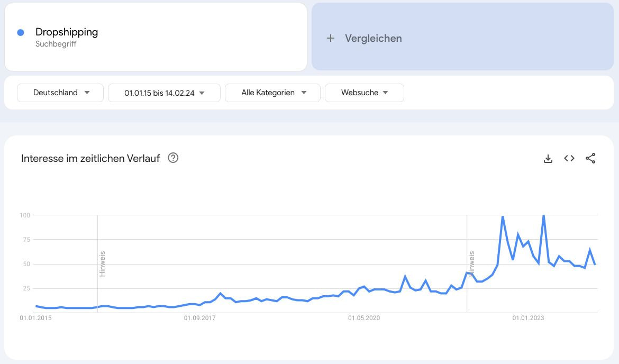Screen dimensions: 619x364
Task: Open the Deutschland region dropdown
Action: click(x=60, y=93)
